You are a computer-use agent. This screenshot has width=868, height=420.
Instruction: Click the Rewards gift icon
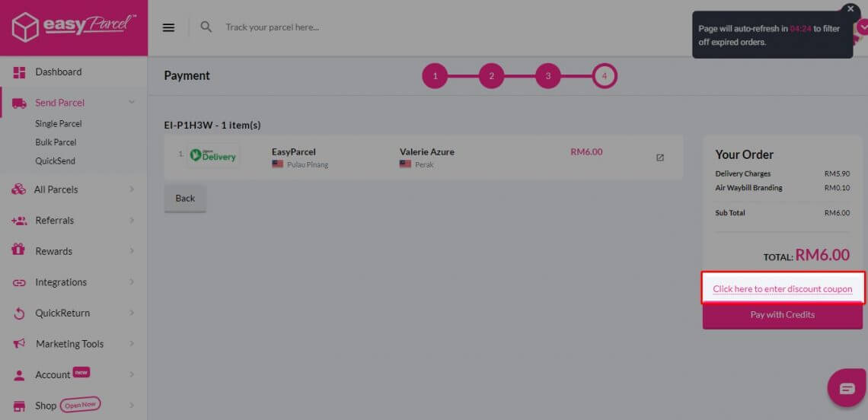[x=19, y=250]
